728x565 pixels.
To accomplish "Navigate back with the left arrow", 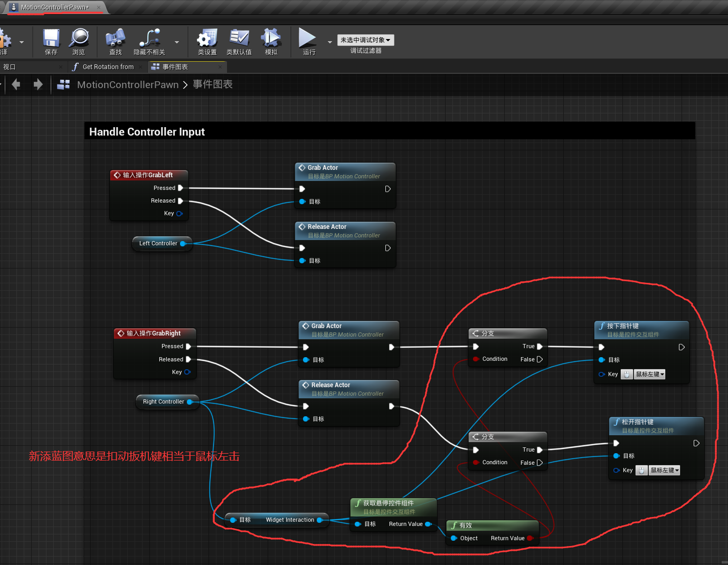I will pyautogui.click(x=16, y=84).
